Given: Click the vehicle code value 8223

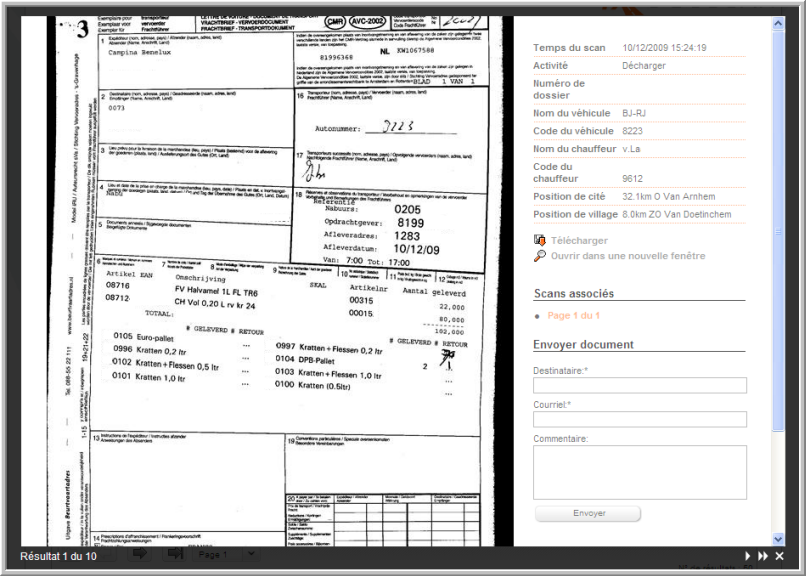Looking at the screenshot, I should click(x=632, y=131).
